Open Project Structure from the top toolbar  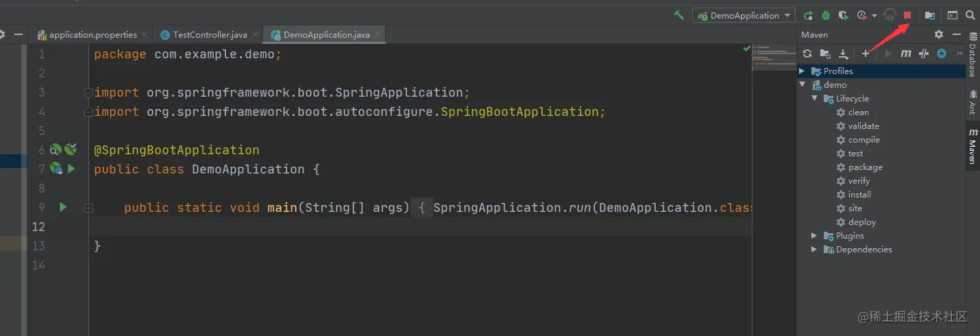pyautogui.click(x=930, y=15)
